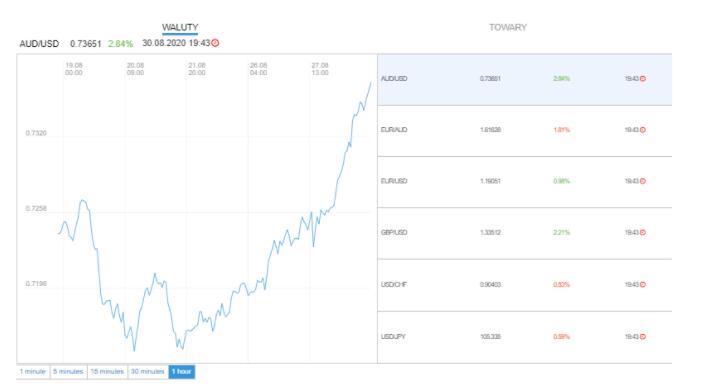Screen dimensions: 704x392
Task: Choose the 15 minutes chart interval
Action: click(107, 372)
